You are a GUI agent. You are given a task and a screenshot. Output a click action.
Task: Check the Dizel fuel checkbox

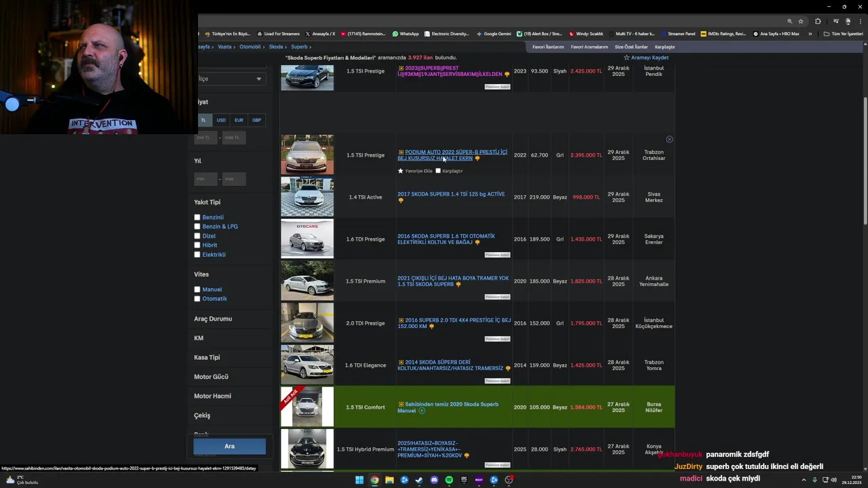point(197,236)
